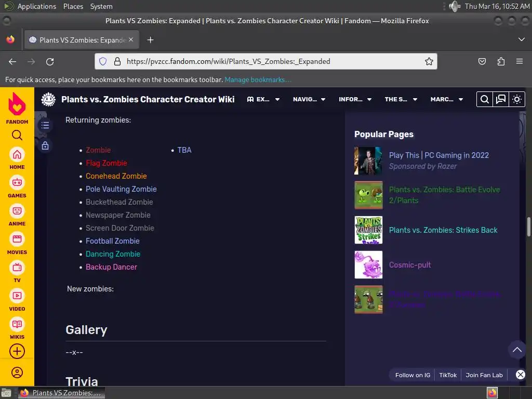532x399 pixels.
Task: Open the list all tabs chevron
Action: click(522, 39)
